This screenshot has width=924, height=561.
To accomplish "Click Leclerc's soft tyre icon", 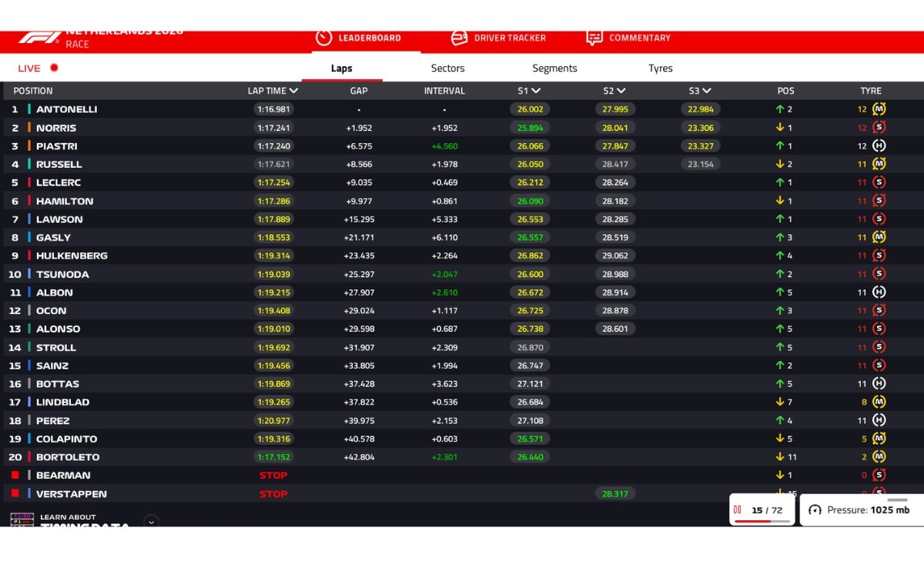I will pyautogui.click(x=879, y=182).
